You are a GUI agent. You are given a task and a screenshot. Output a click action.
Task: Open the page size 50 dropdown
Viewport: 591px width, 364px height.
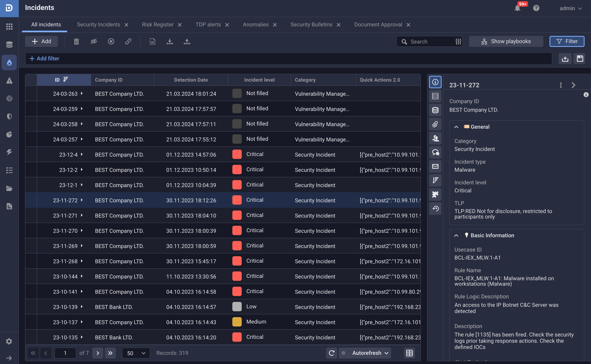coord(136,353)
